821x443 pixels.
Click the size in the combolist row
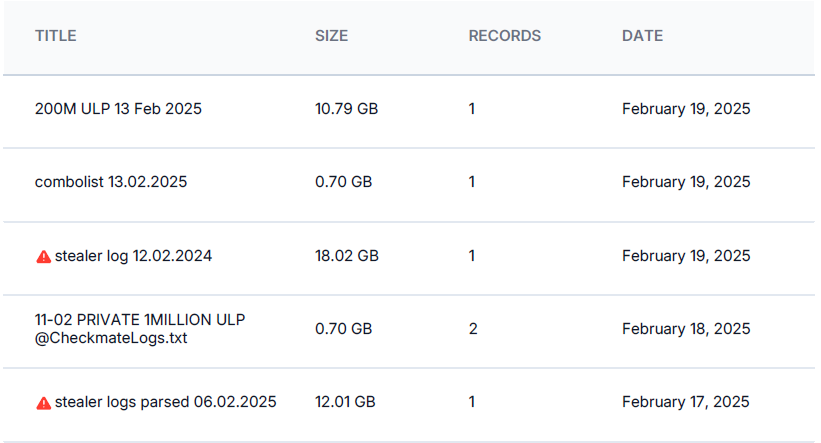343,182
